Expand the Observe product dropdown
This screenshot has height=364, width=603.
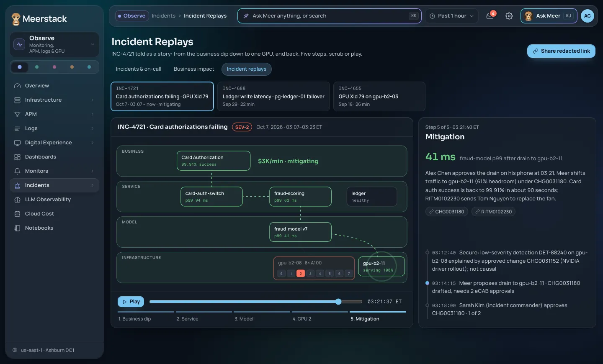click(x=54, y=44)
